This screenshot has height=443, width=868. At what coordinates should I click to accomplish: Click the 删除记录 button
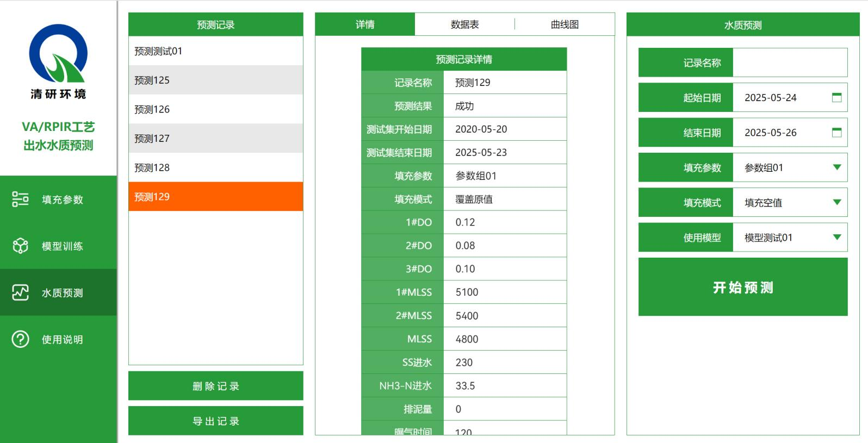[x=216, y=386]
